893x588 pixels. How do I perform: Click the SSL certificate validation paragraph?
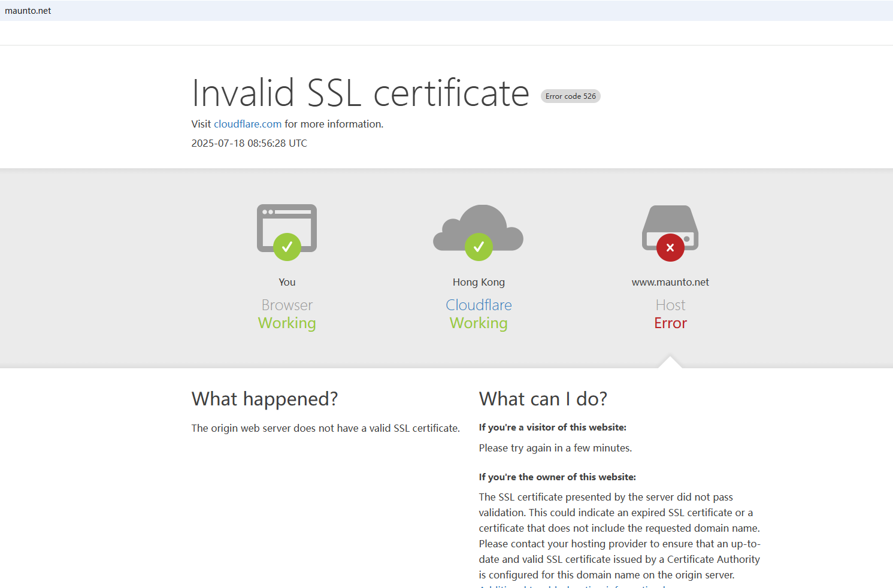pyautogui.click(x=620, y=536)
